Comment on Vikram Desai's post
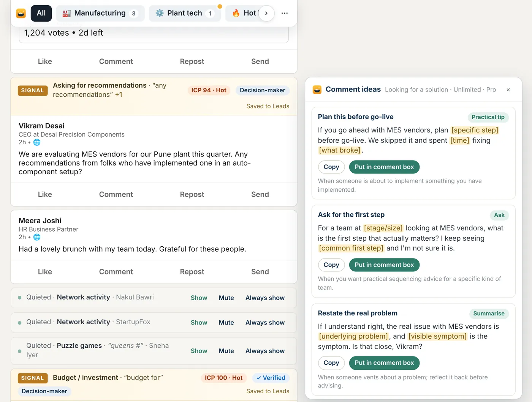Screen dimensions: 532x402 pyautogui.click(x=116, y=194)
